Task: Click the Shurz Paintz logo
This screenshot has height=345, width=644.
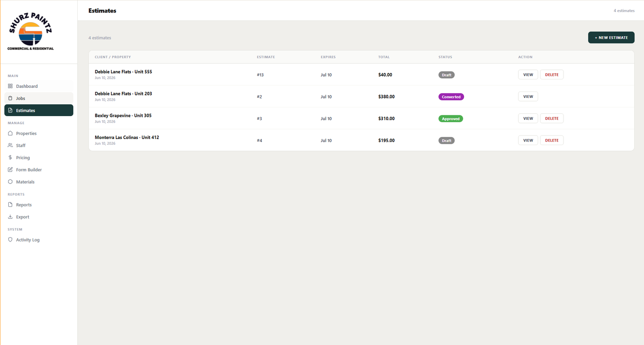Action: (31, 31)
